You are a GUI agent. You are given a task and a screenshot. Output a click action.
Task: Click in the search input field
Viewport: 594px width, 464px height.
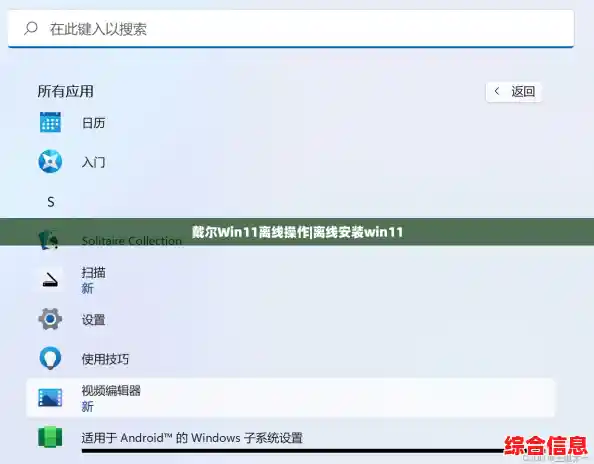pos(291,29)
